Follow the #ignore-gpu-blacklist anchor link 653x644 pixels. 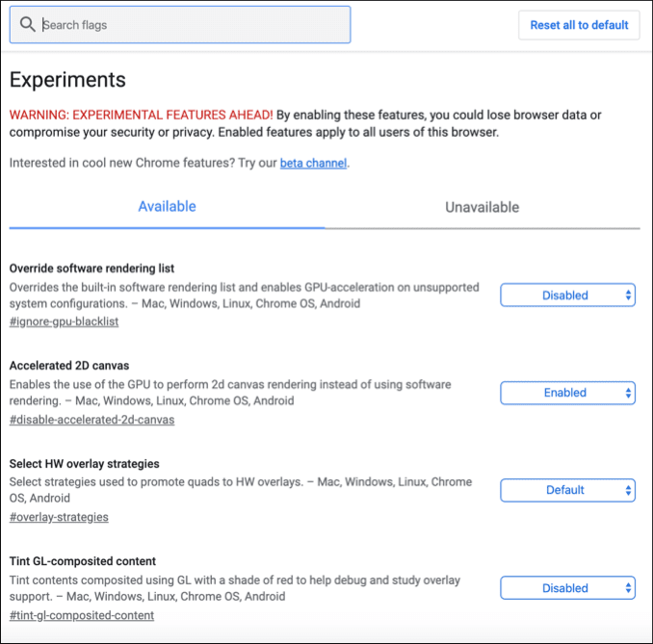coord(64,322)
